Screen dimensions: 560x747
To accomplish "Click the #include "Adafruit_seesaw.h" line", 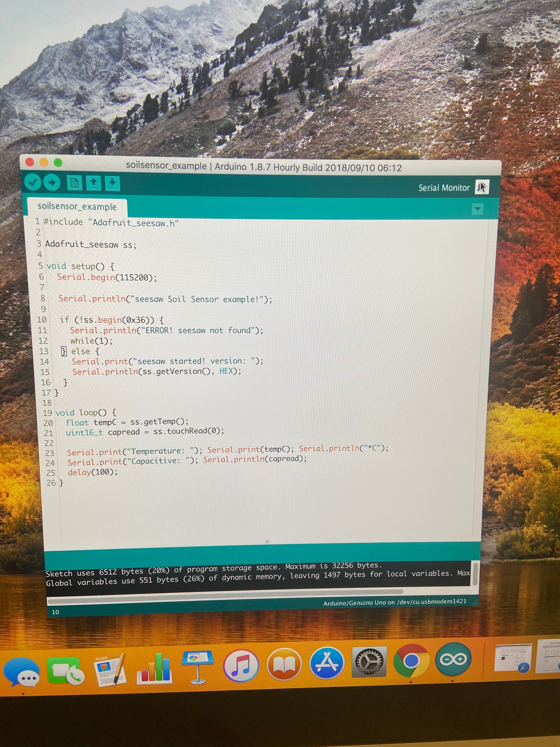I will [111, 222].
